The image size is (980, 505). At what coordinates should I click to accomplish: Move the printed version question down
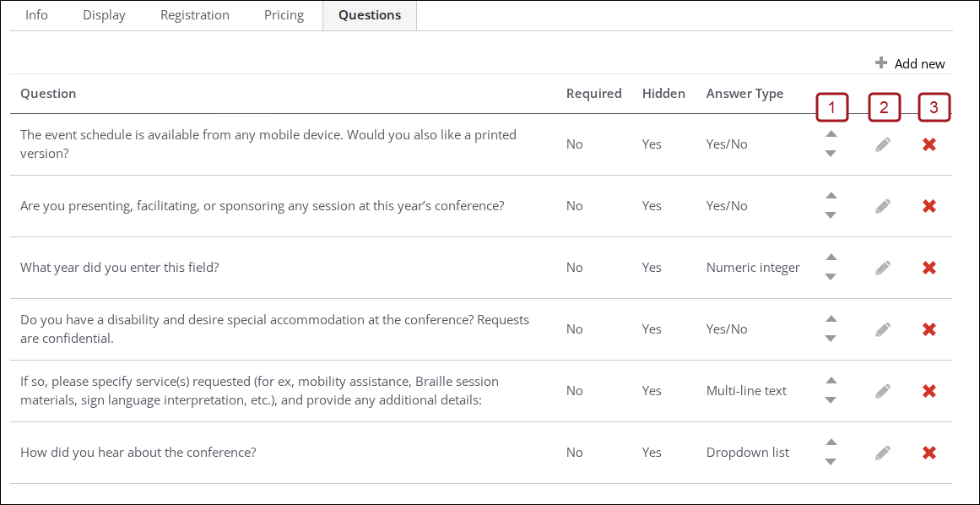pos(831,154)
